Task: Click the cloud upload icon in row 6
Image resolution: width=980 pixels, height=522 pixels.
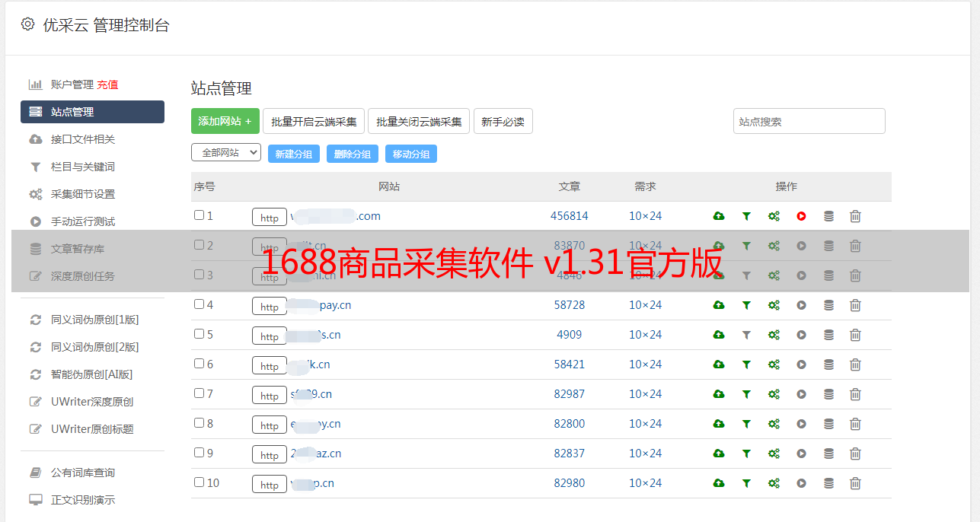Action: coord(719,364)
